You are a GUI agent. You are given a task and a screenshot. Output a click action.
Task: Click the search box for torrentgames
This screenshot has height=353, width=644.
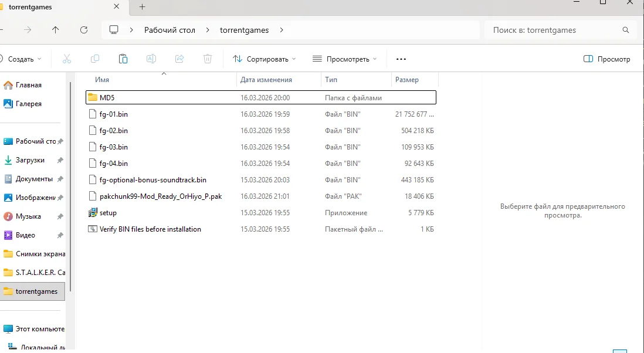[554, 30]
